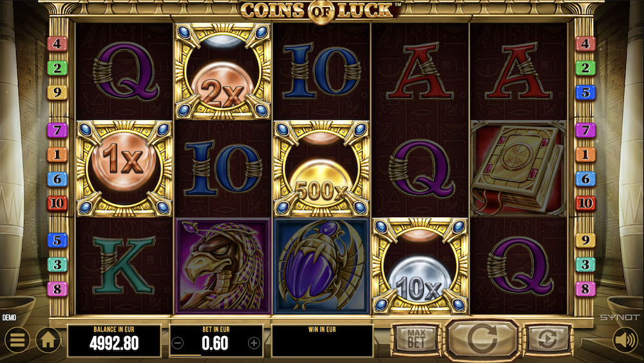
Task: Set the maximum bet with MAX BET
Action: 416,339
